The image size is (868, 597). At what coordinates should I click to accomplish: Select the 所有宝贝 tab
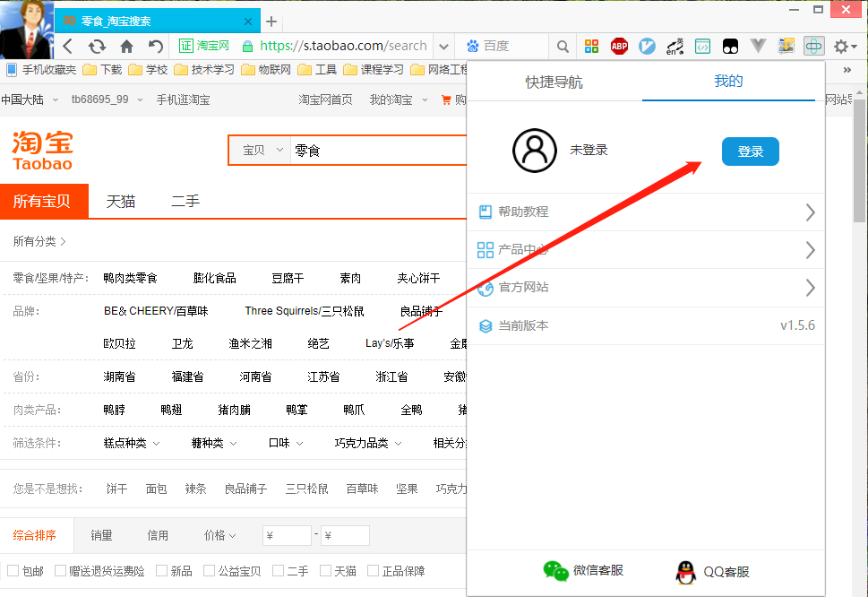click(x=44, y=201)
